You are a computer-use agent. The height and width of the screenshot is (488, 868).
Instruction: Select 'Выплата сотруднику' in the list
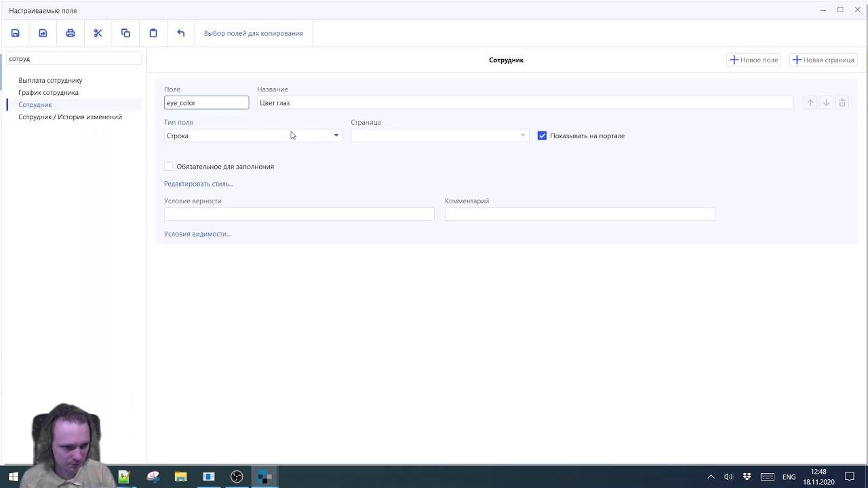click(50, 80)
